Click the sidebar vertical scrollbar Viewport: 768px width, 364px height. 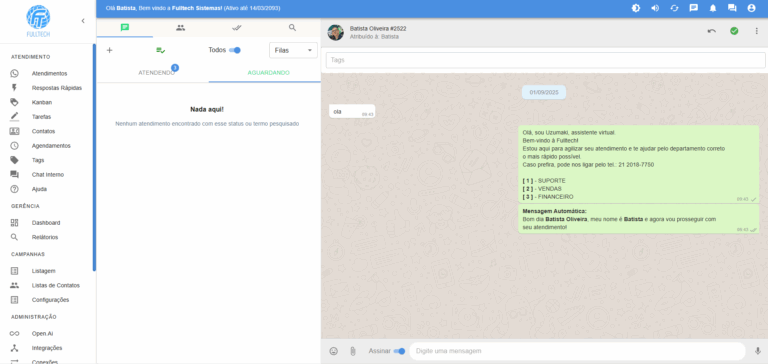[94, 157]
